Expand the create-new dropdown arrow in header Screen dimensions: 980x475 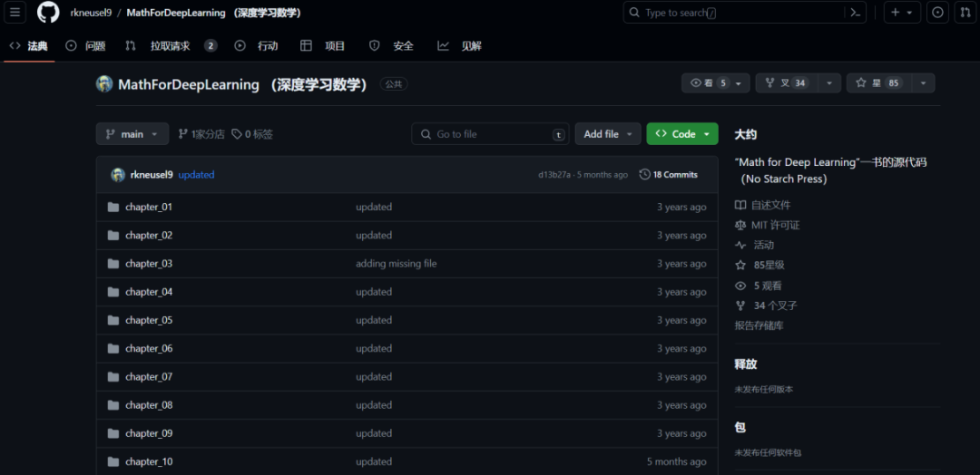pos(909,13)
